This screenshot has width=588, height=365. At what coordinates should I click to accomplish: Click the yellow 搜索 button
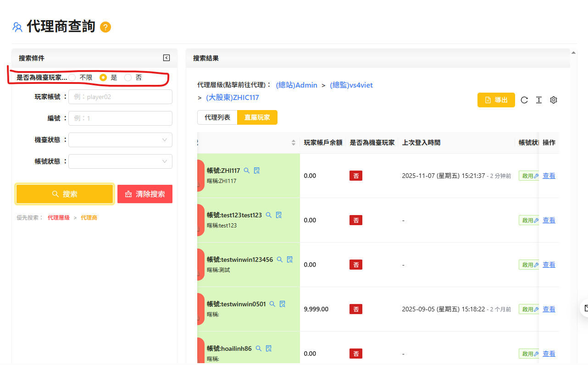(65, 194)
